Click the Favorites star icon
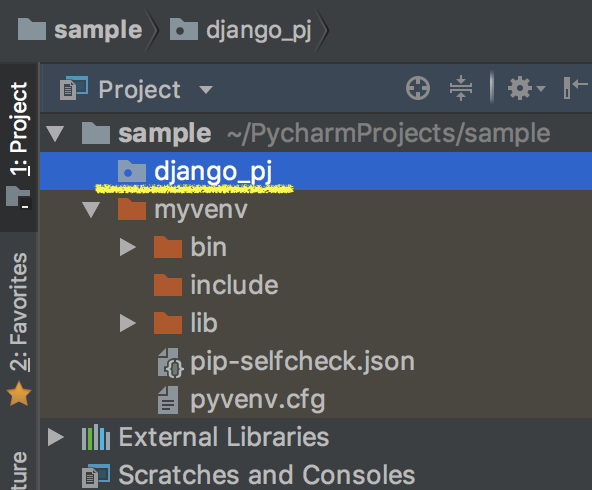Image resolution: width=592 pixels, height=490 pixels. pos(19,394)
